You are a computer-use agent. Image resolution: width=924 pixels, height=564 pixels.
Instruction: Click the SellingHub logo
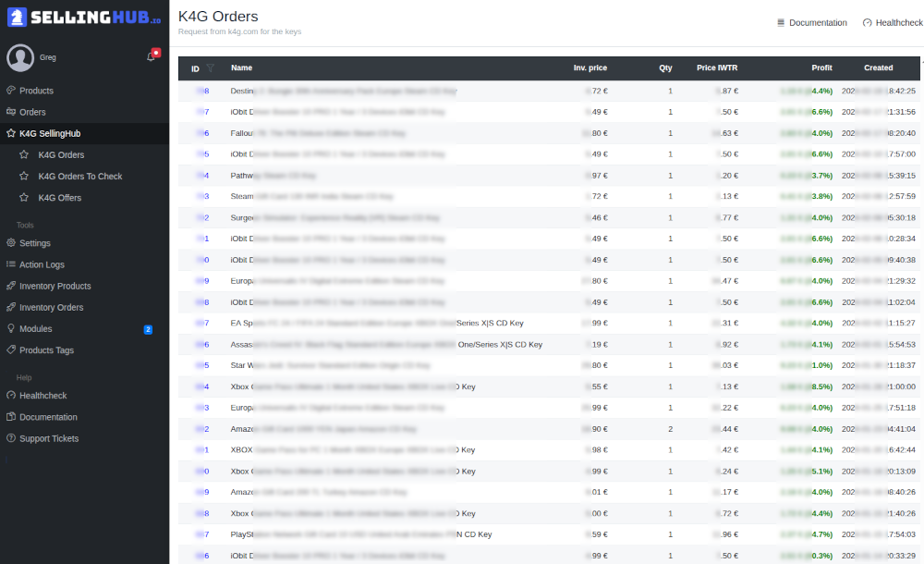click(x=84, y=18)
